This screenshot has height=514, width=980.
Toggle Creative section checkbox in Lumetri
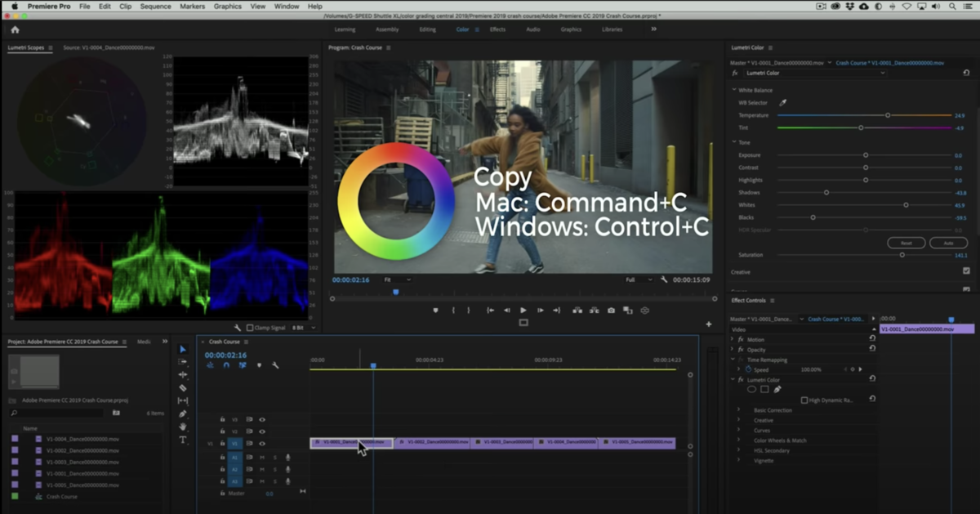(966, 270)
